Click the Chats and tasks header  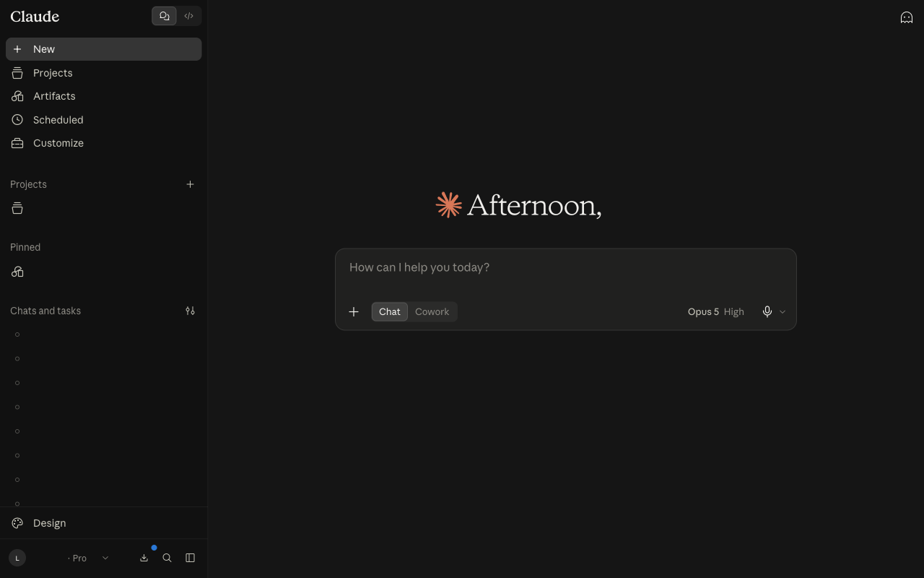coord(45,311)
